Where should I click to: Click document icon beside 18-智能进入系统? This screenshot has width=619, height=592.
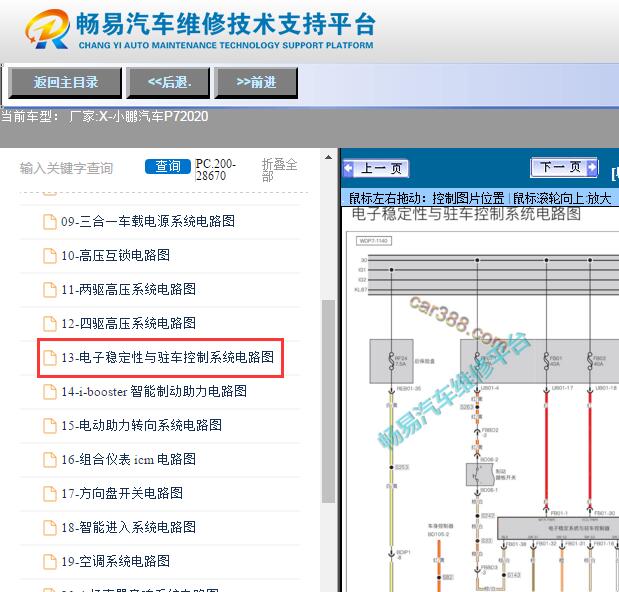pyautogui.click(x=50, y=527)
